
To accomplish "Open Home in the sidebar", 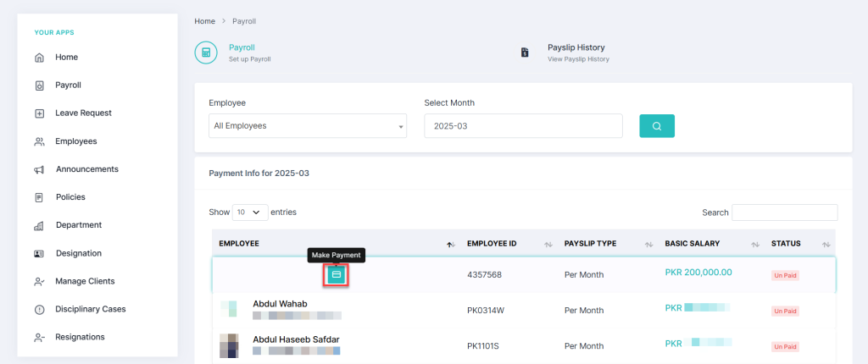I will [66, 58].
